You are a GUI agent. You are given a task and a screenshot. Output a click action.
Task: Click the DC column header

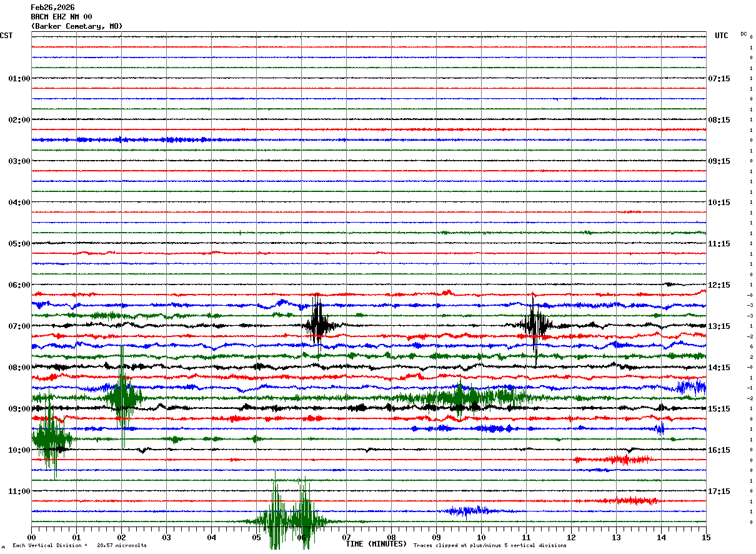[744, 34]
